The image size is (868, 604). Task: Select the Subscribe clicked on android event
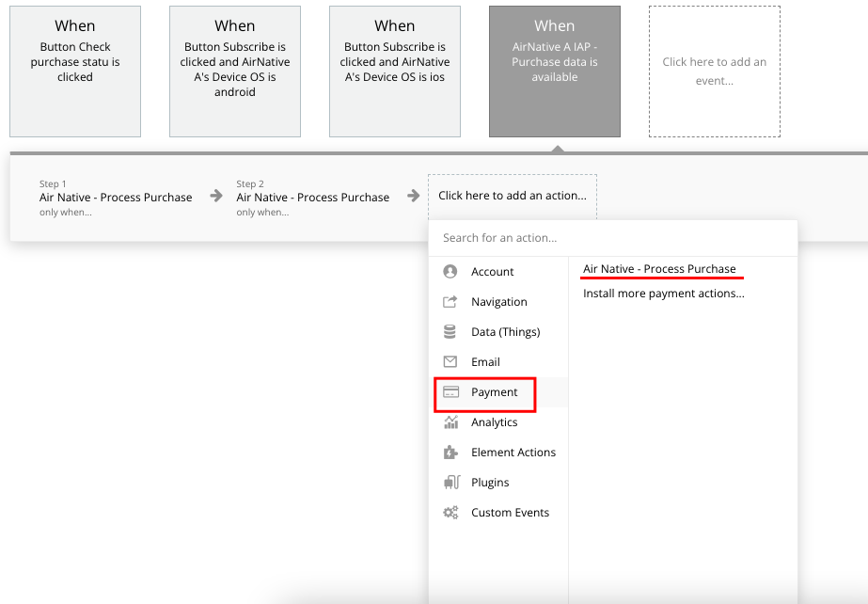pyautogui.click(x=235, y=72)
